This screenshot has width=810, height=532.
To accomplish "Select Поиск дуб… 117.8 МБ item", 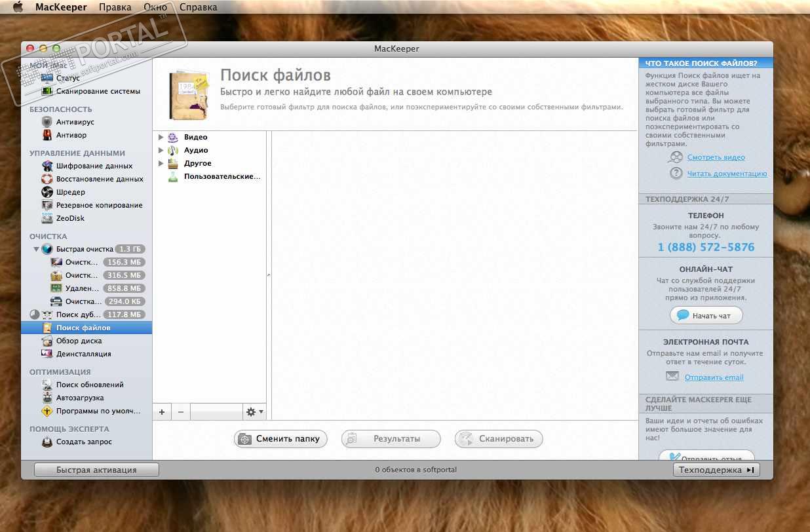I will click(87, 314).
